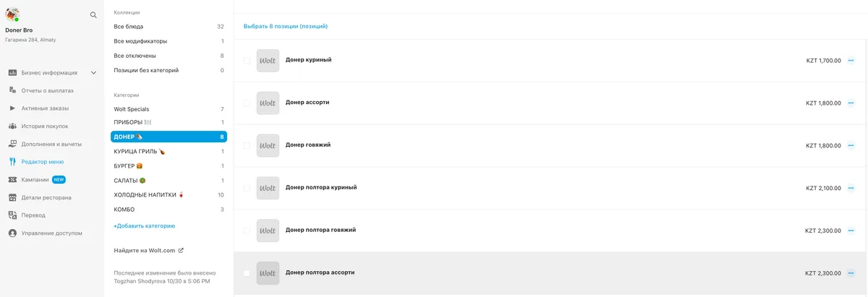The height and width of the screenshot is (297, 868).
Task: Show Позиции без категорий collection
Action: pyautogui.click(x=169, y=70)
